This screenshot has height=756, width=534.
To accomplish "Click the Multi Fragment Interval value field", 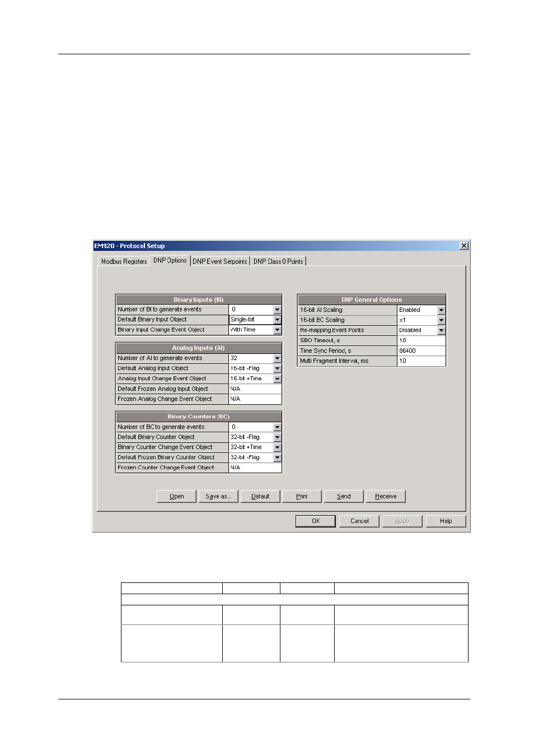I will click(x=421, y=361).
